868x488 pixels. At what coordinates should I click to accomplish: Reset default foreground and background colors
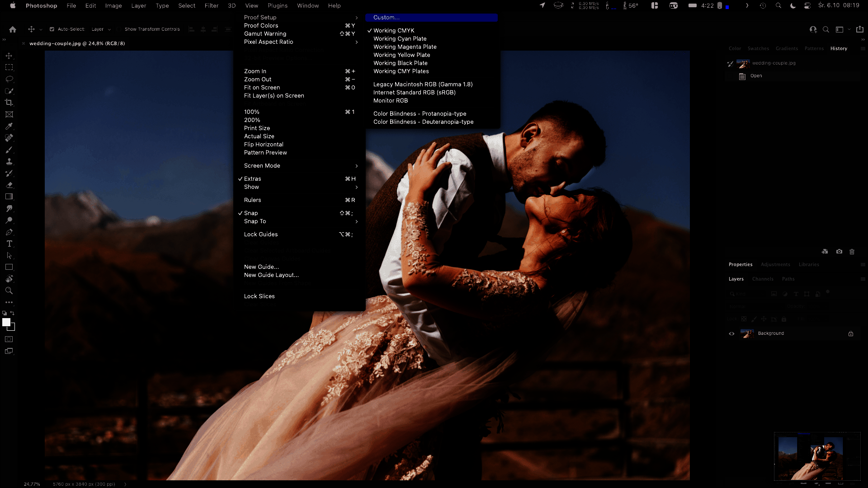[5, 313]
